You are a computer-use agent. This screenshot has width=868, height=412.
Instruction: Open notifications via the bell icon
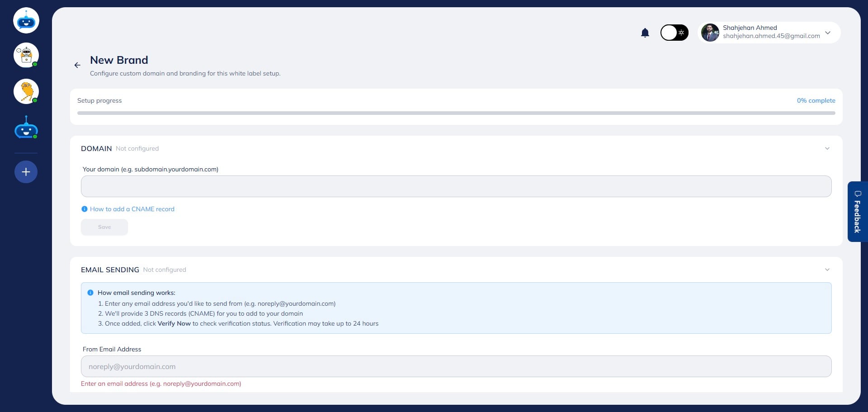[645, 33]
